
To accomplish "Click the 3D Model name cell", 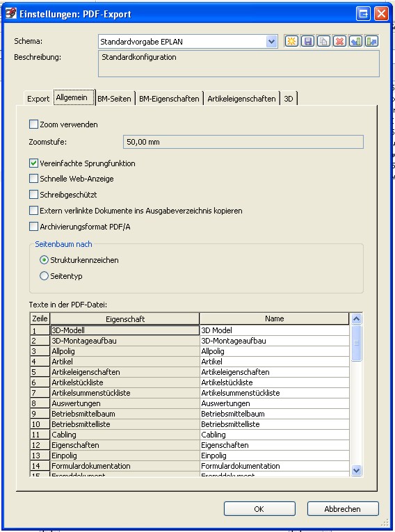I will coord(274,330).
